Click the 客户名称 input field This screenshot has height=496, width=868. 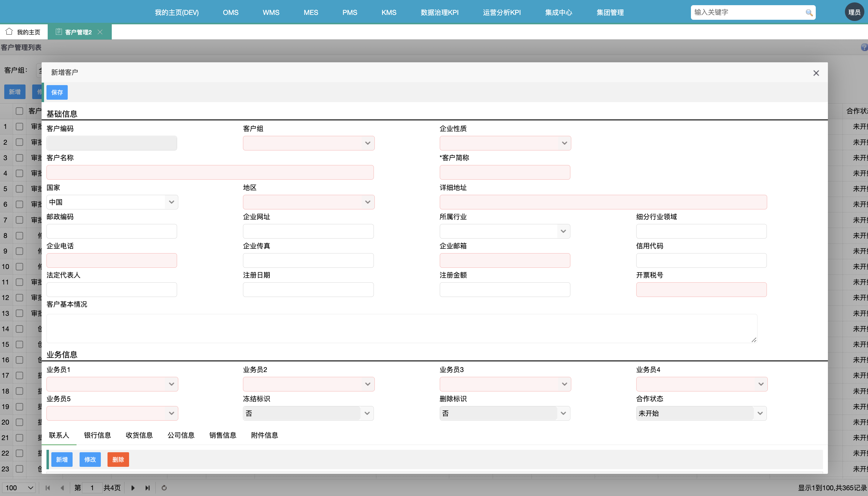(210, 172)
